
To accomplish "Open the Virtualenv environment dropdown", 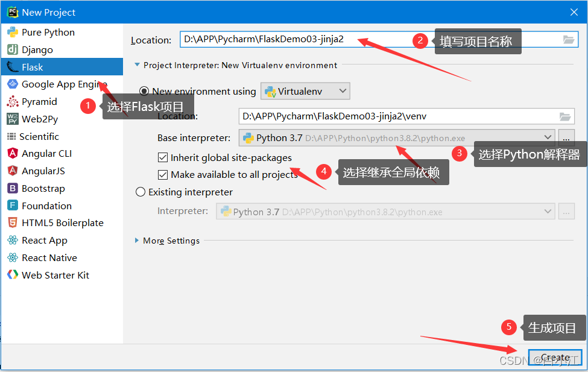I will point(305,91).
